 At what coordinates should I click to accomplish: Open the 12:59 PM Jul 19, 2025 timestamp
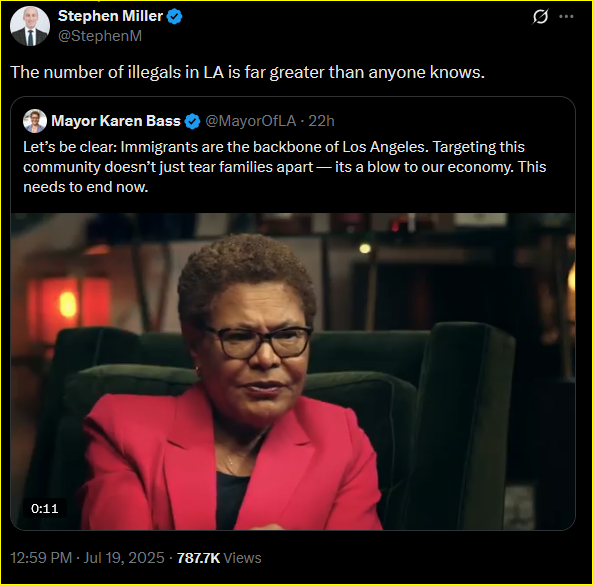click(87, 558)
